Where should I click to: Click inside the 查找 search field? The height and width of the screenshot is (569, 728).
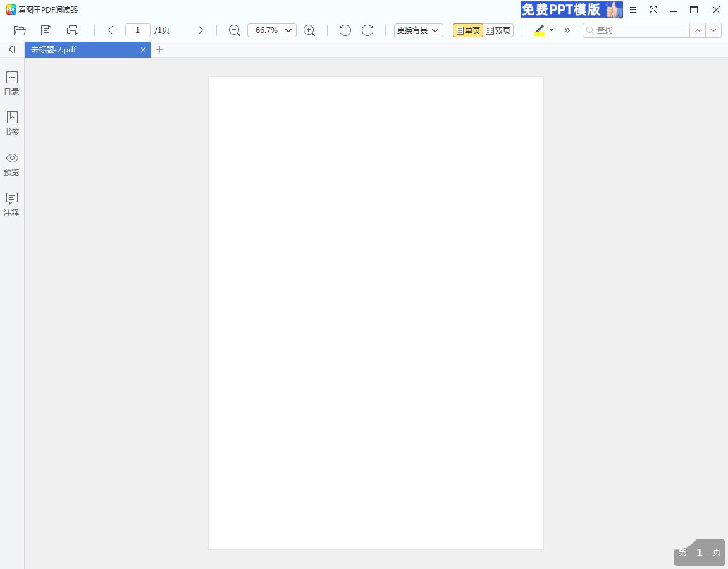632,30
